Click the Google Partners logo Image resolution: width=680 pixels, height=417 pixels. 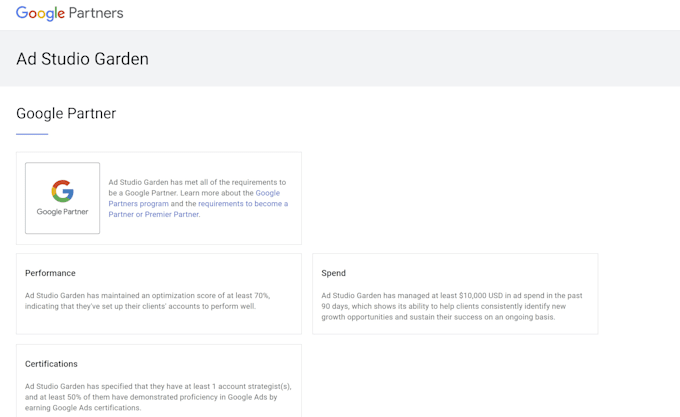(69, 13)
